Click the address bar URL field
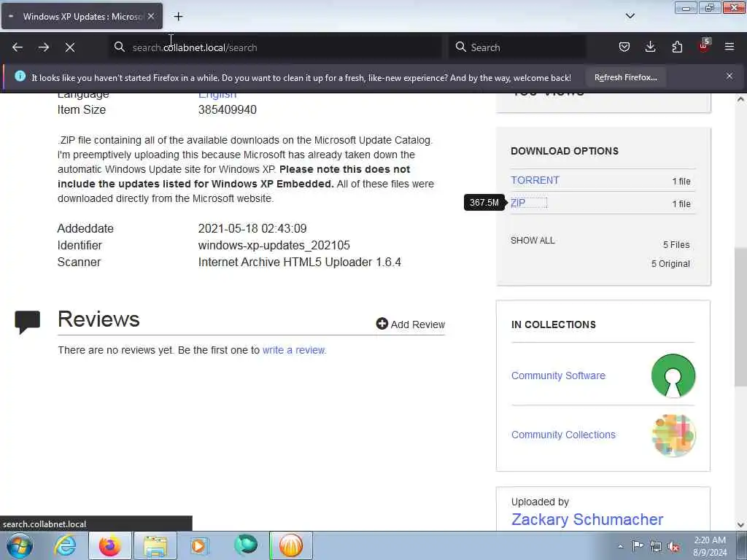The height and width of the screenshot is (560, 747). pos(276,47)
